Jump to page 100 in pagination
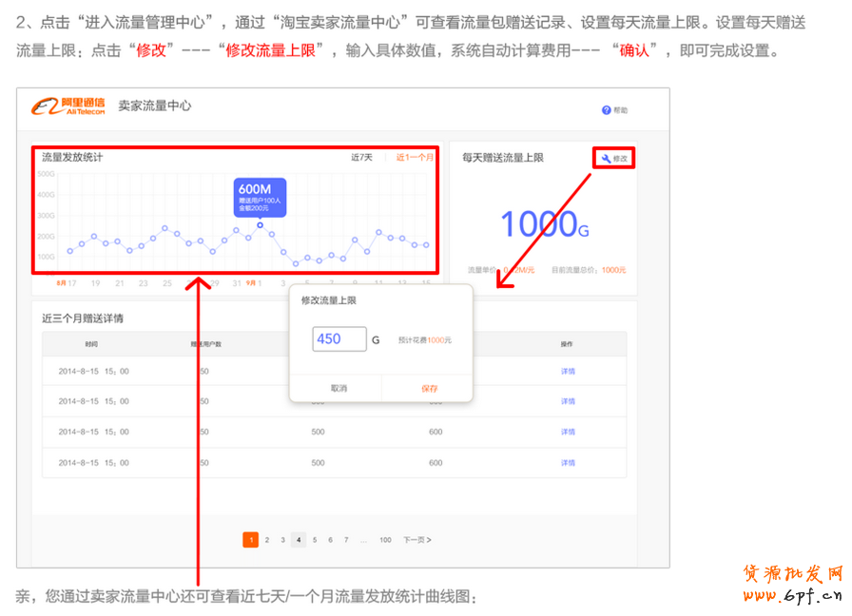Screen dimensions: 852x616 coord(385,540)
